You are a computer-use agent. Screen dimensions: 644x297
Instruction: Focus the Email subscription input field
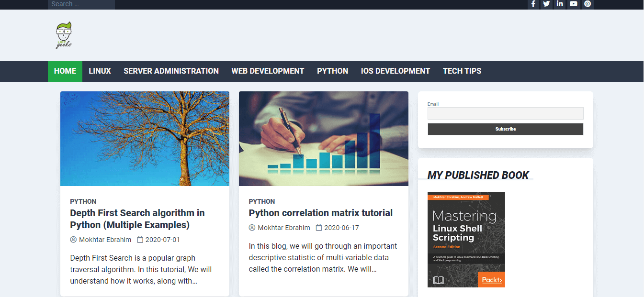tap(505, 113)
